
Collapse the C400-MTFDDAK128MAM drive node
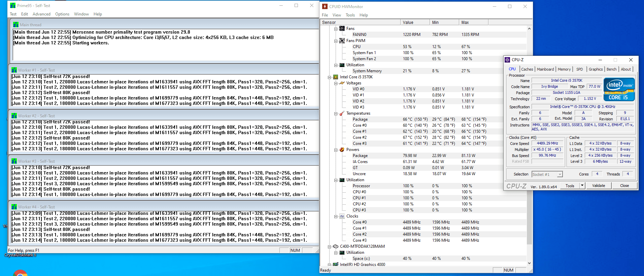(x=330, y=246)
